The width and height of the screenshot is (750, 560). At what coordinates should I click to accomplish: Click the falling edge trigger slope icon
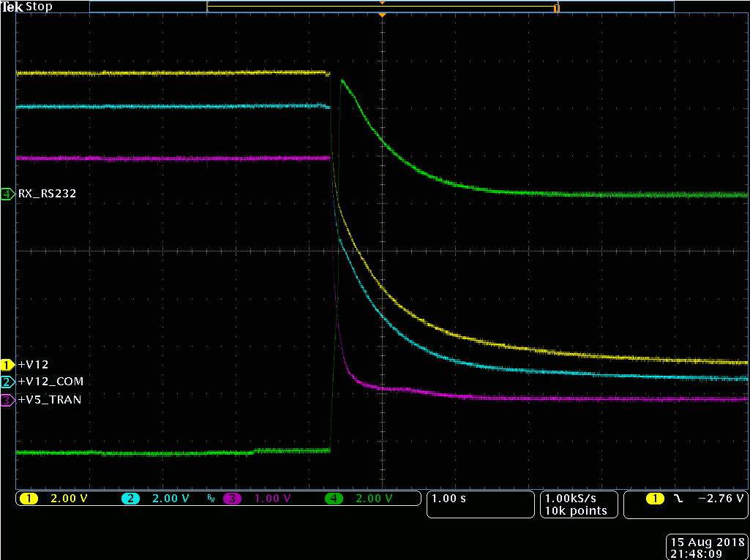click(x=678, y=499)
